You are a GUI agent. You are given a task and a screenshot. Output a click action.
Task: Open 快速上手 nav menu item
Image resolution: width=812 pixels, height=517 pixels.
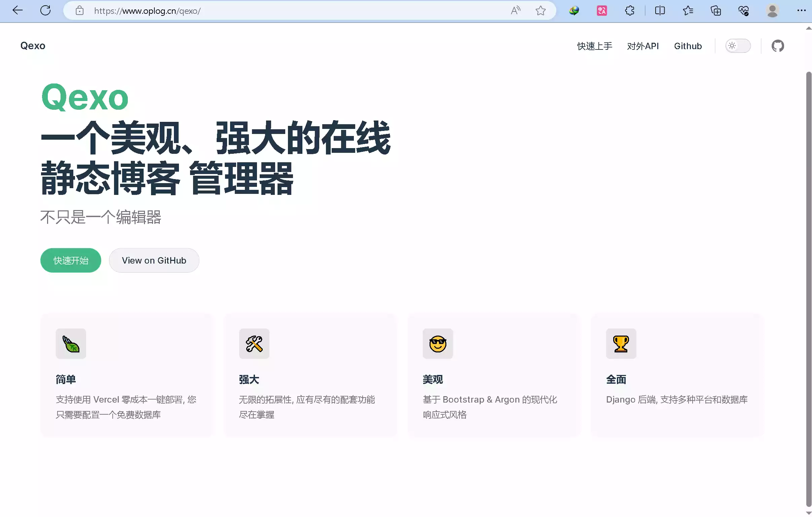(x=594, y=46)
